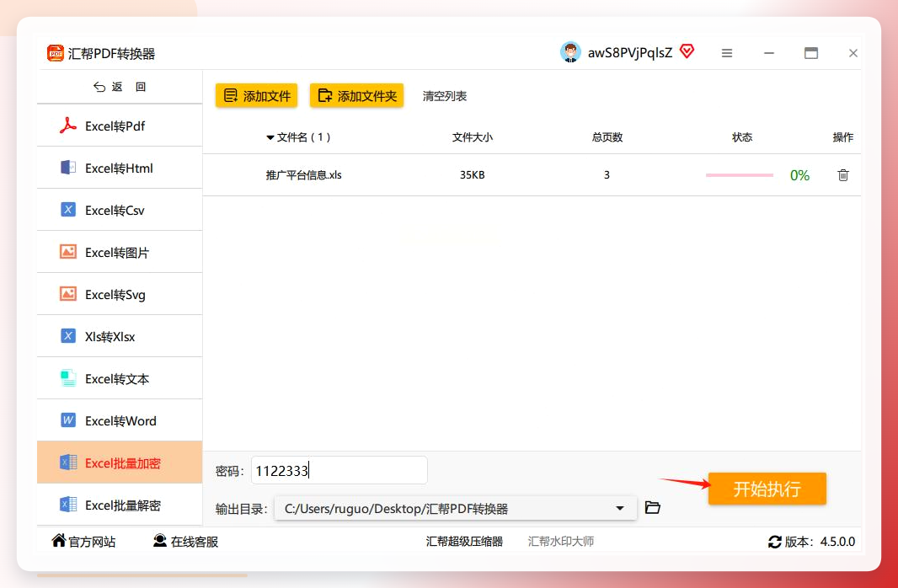The width and height of the screenshot is (898, 588).
Task: Click the 版本: 4.5.0.0 version text
Action: point(820,542)
